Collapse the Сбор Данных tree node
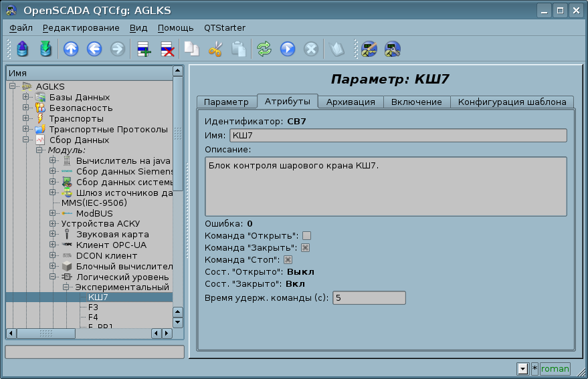The image size is (588, 379). pyautogui.click(x=25, y=140)
